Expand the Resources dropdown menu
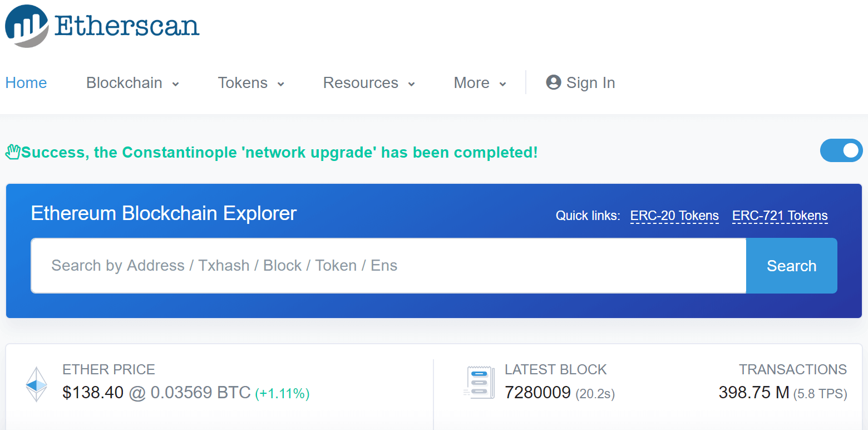 click(369, 83)
